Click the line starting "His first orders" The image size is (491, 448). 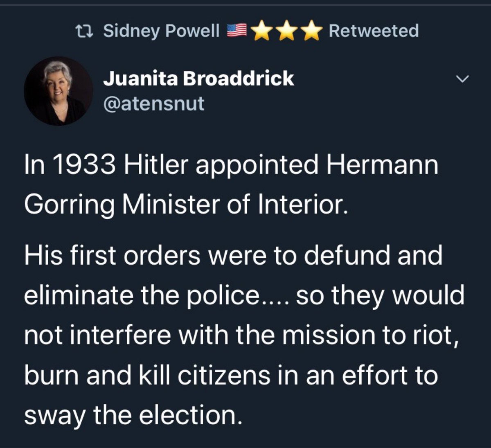point(233,255)
